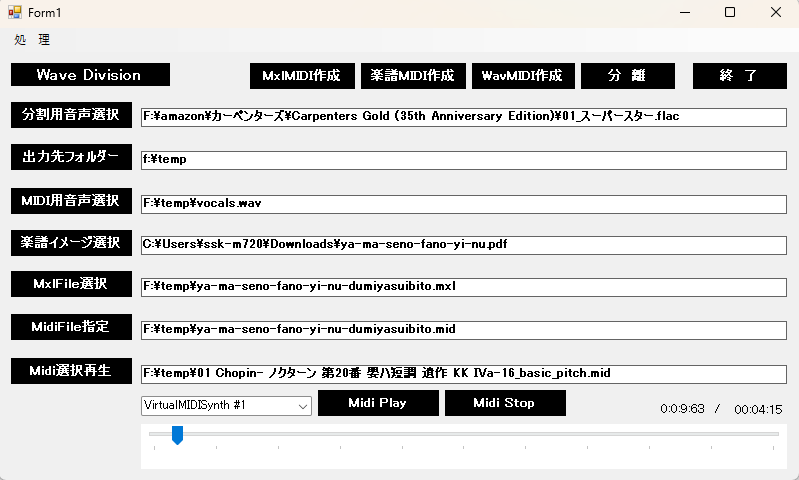Click the WavMIDI作成 button
The height and width of the screenshot is (480, 799).
point(522,76)
